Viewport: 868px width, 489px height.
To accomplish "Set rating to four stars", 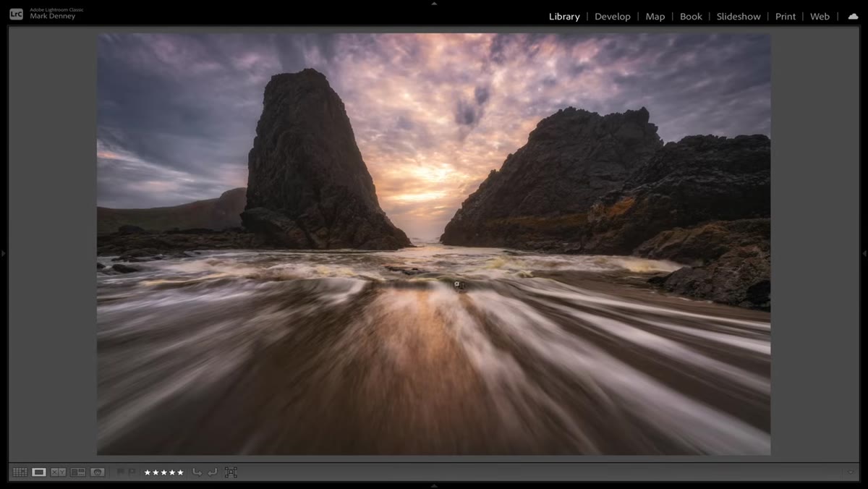I will (171, 472).
